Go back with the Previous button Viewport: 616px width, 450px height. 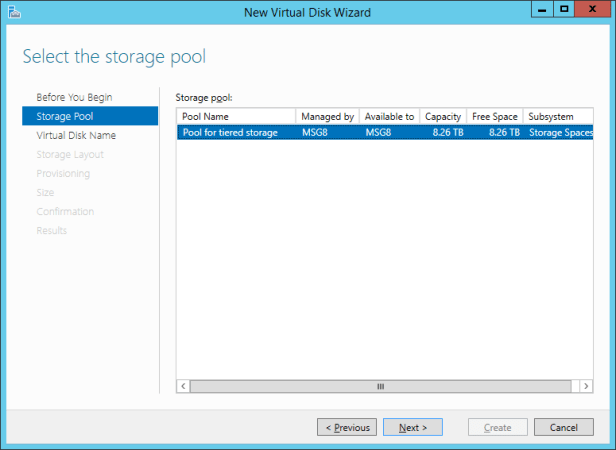346,427
